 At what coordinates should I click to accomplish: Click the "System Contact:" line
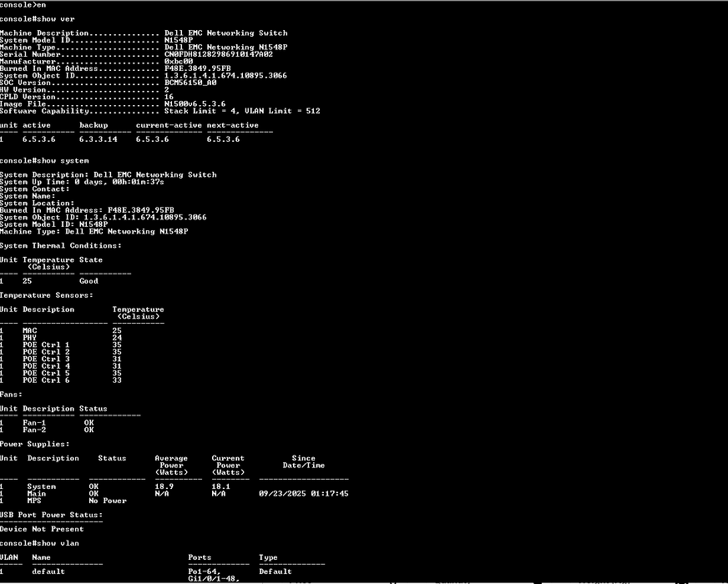point(34,189)
